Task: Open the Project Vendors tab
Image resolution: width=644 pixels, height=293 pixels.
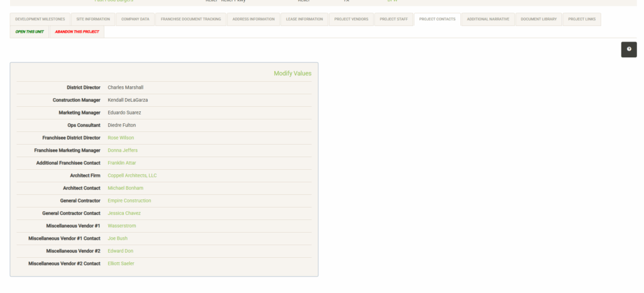Action: click(351, 19)
